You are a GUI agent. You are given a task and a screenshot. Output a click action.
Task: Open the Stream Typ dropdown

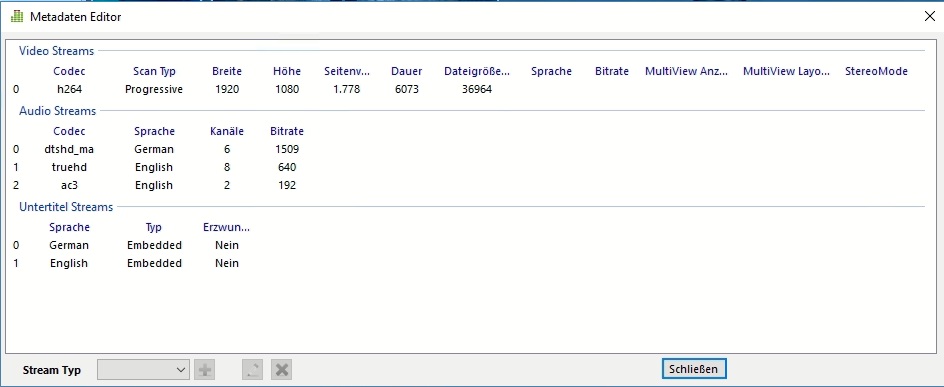pyautogui.click(x=143, y=370)
